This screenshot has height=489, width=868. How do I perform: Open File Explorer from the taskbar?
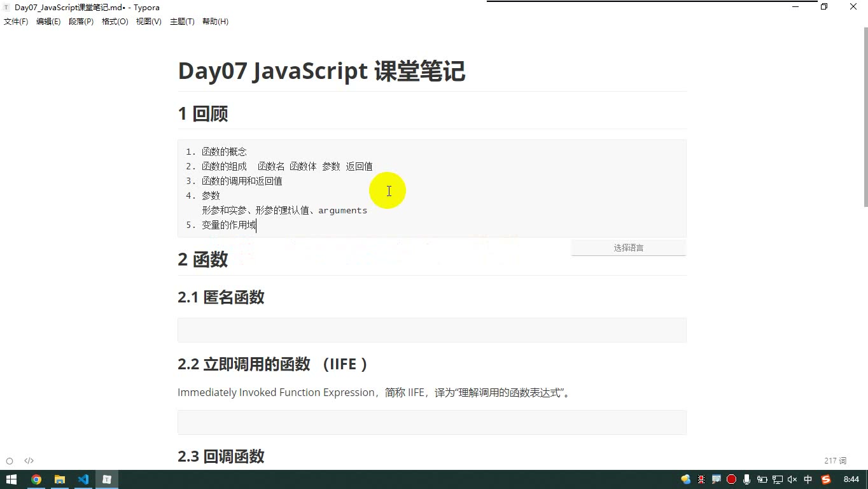point(60,479)
